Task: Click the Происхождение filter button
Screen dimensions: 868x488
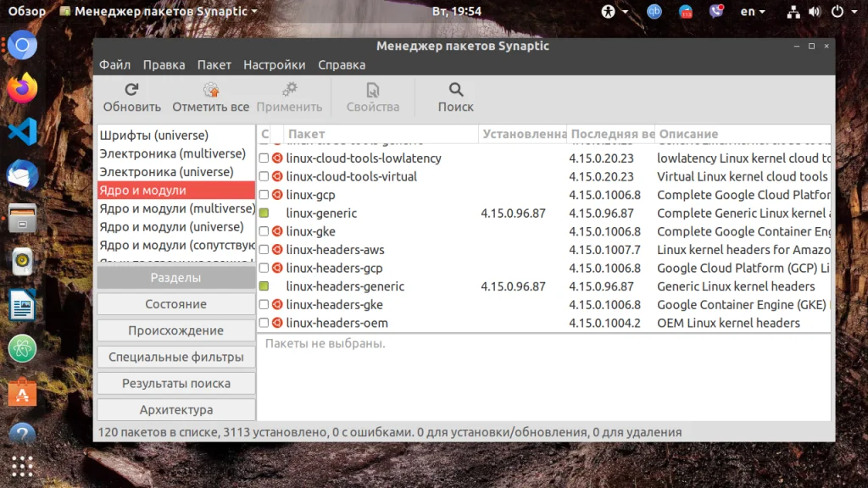Action: coord(176,330)
